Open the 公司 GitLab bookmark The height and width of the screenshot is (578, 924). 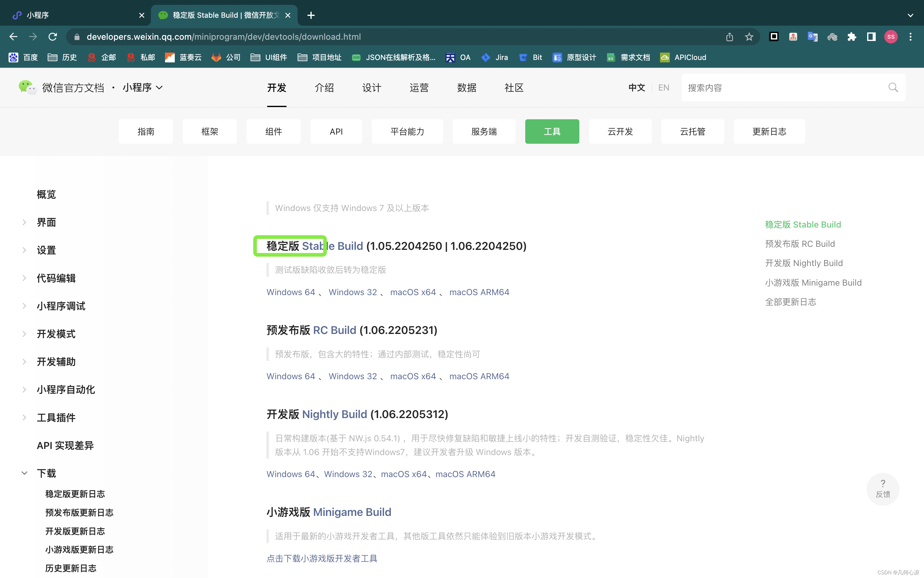coord(226,57)
